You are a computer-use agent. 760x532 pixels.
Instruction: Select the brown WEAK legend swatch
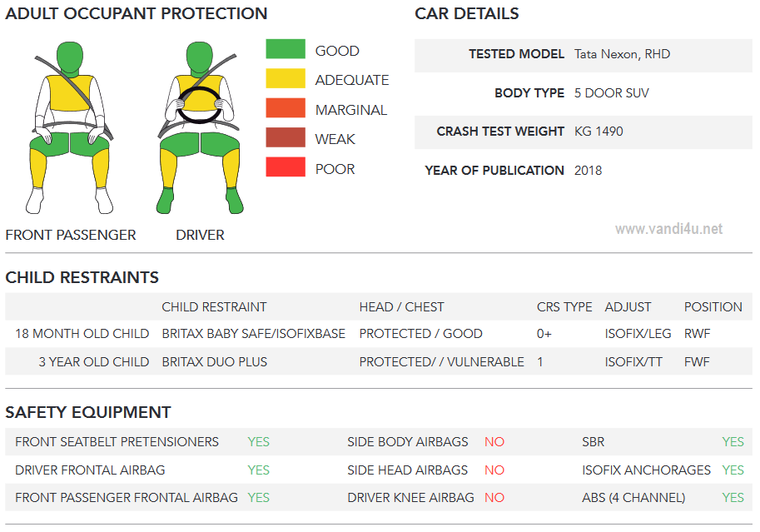click(286, 137)
